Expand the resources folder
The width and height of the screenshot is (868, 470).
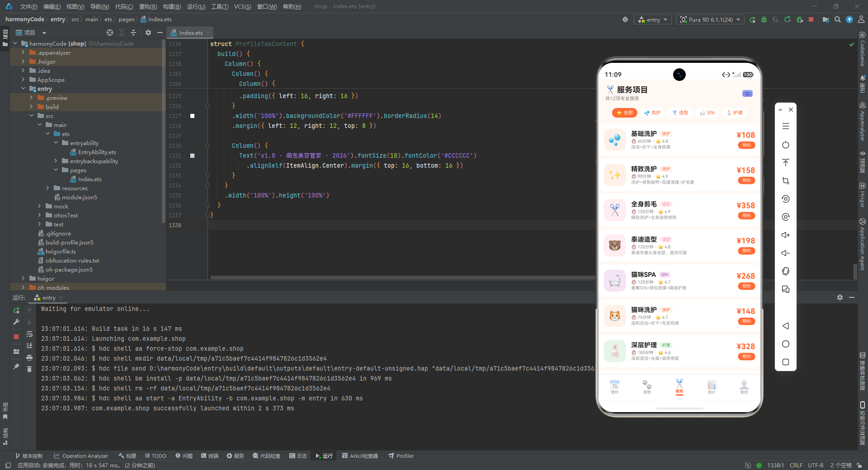pos(47,188)
